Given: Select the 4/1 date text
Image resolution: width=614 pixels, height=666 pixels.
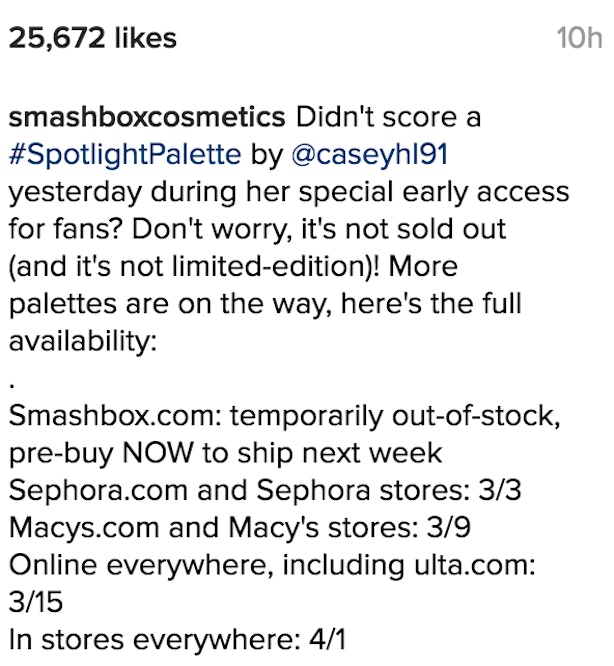Looking at the screenshot, I should coord(327,640).
